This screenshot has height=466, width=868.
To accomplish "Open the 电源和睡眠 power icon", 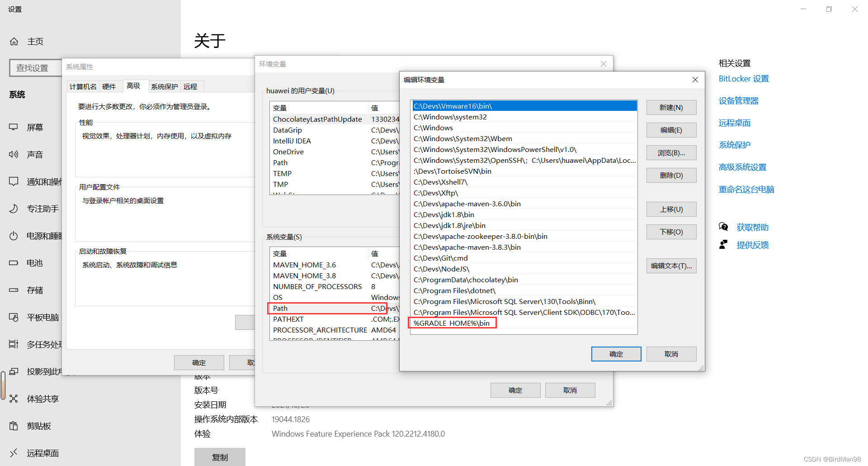I will click(14, 236).
